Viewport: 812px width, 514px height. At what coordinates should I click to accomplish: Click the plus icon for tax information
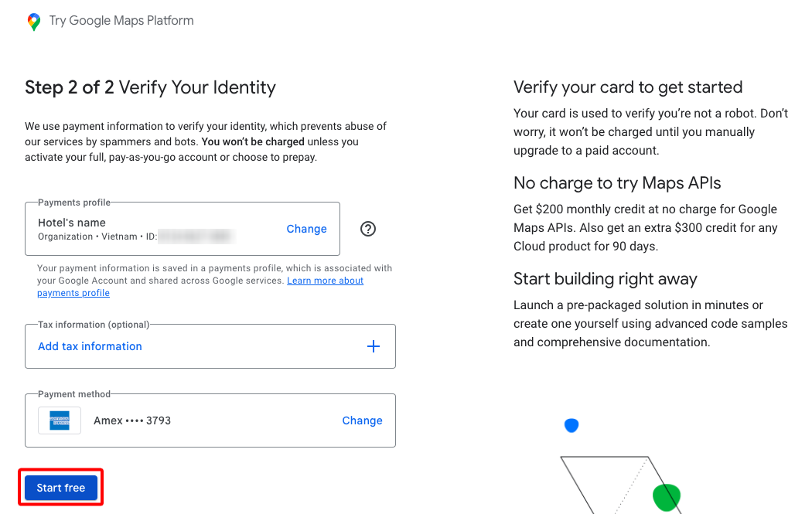click(x=374, y=346)
